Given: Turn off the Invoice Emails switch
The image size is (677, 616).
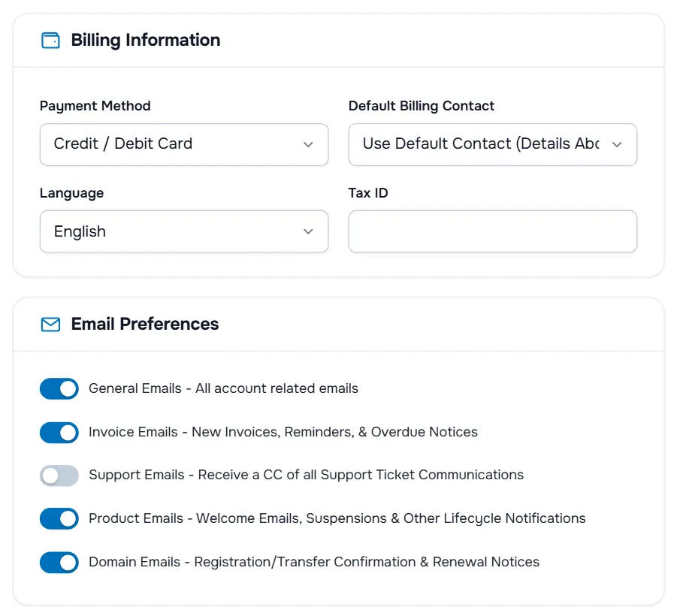Looking at the screenshot, I should coord(59,433).
